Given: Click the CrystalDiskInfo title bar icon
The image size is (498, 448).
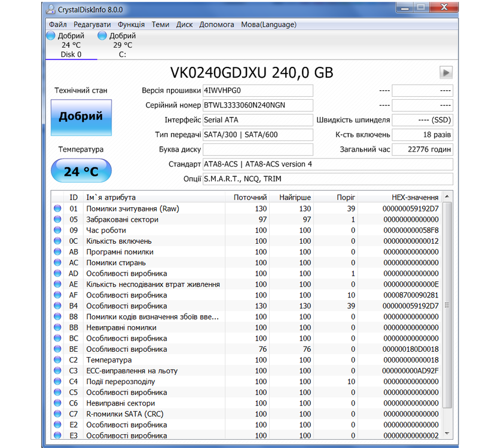Looking at the screenshot, I should point(51,9).
